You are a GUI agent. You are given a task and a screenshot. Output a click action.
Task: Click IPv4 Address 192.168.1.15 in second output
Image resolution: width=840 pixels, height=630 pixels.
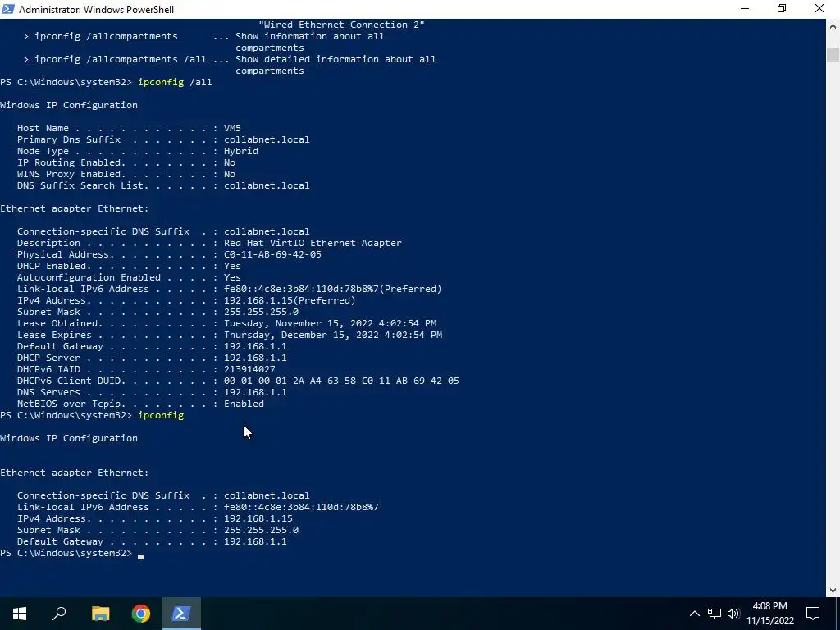(258, 518)
